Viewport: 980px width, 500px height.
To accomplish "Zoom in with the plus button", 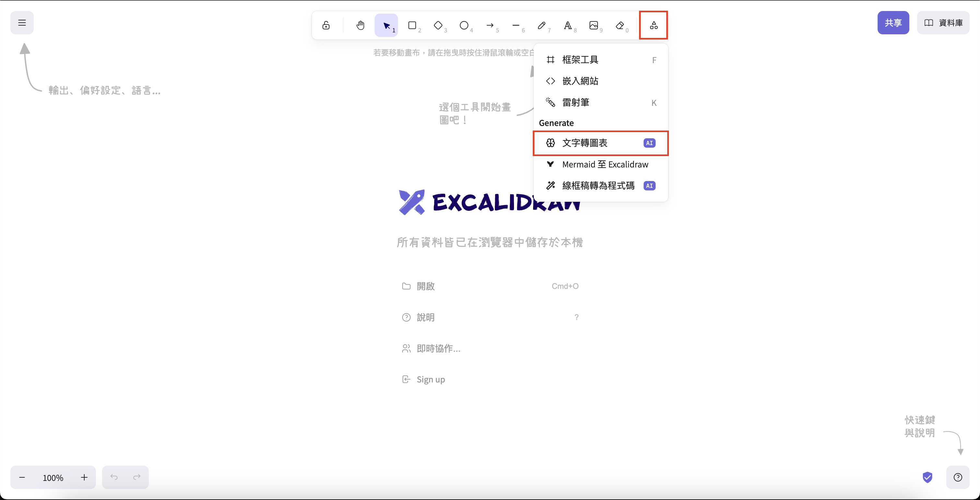I will point(84,478).
